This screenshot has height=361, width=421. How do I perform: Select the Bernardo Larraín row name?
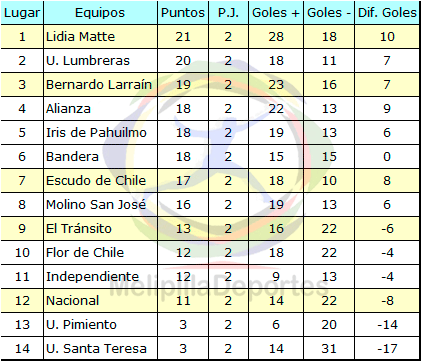pos(100,85)
